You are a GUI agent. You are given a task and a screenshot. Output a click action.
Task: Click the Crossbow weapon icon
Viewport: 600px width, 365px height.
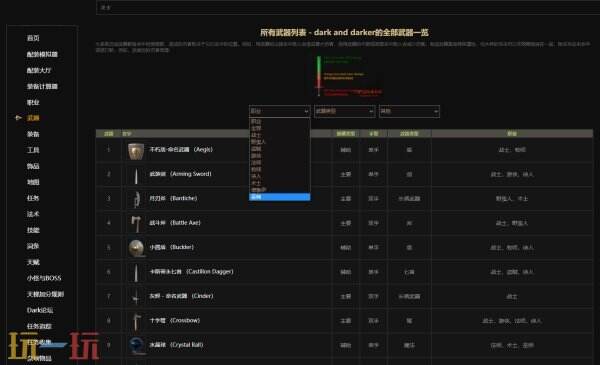click(136, 321)
